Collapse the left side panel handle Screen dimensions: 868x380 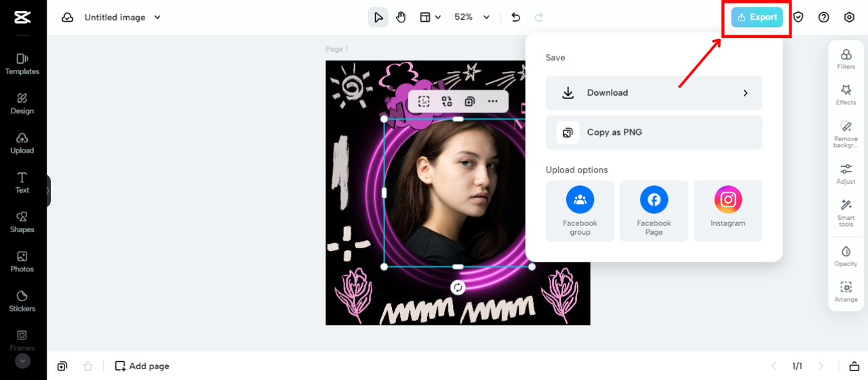click(48, 191)
